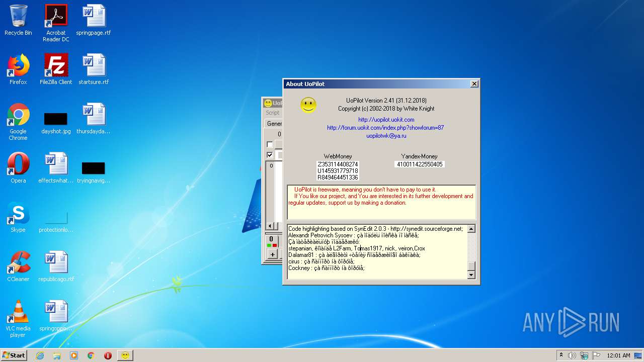Open the Script menu in UoPilot window

[x=272, y=113]
